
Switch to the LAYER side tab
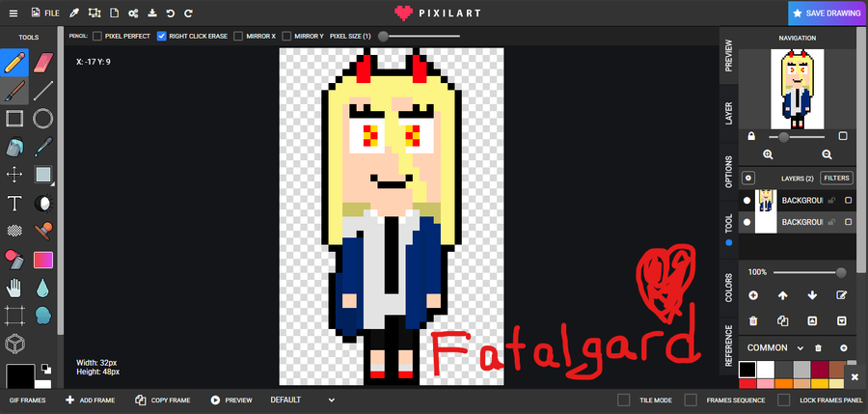point(728,113)
